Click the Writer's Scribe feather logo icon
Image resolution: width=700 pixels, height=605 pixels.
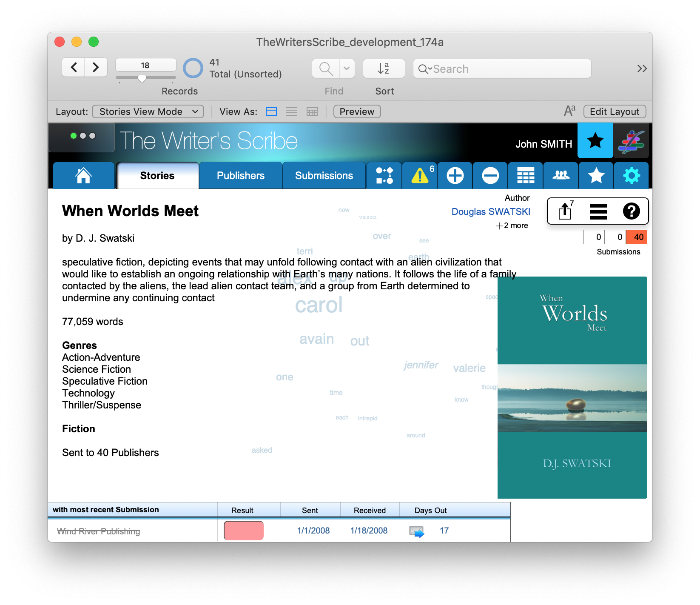pos(631,142)
